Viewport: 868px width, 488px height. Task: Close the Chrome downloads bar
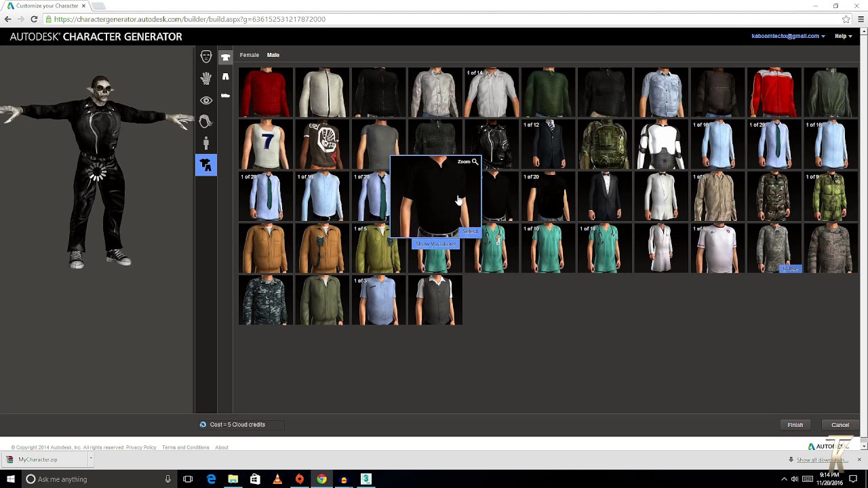click(x=859, y=460)
